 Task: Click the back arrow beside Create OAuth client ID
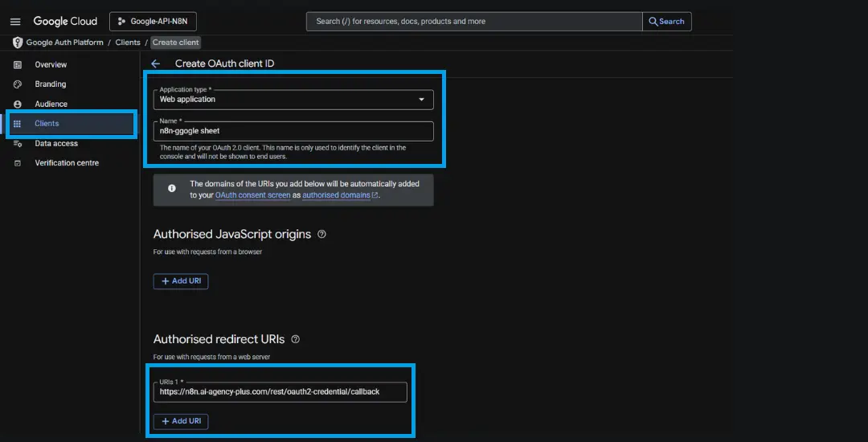click(x=156, y=63)
